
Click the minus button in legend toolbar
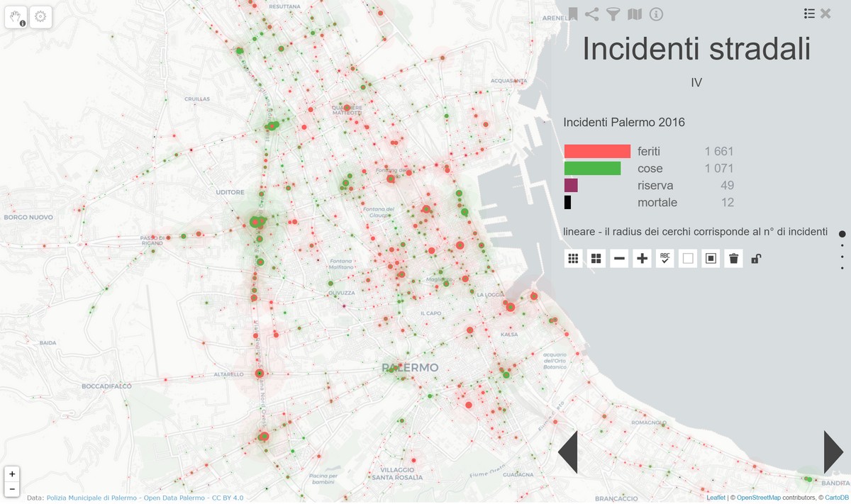[619, 259]
